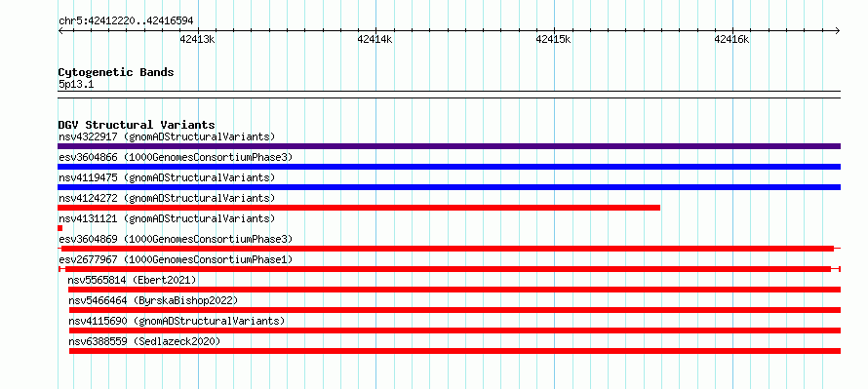Select the red nsv5466464 variant bar

click(x=454, y=310)
